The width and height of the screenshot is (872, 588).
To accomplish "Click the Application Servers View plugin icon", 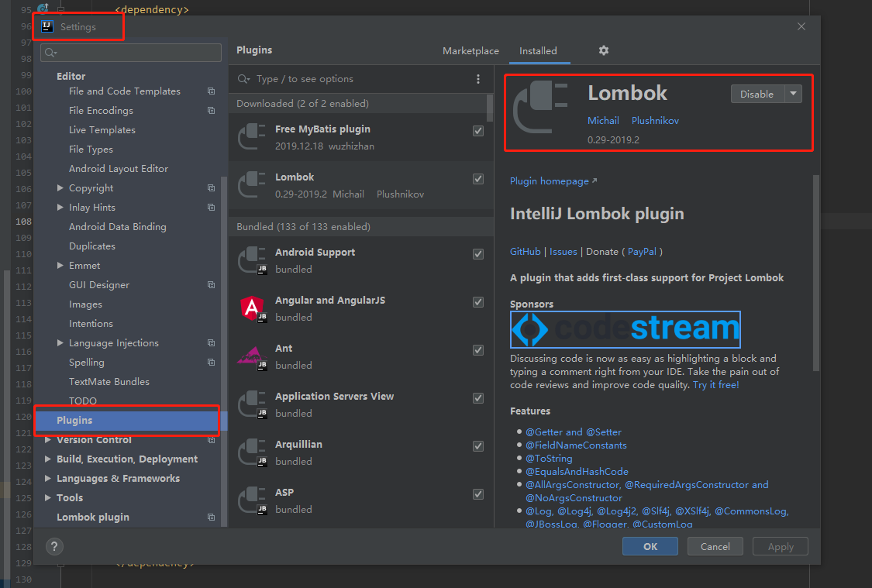I will tap(252, 404).
